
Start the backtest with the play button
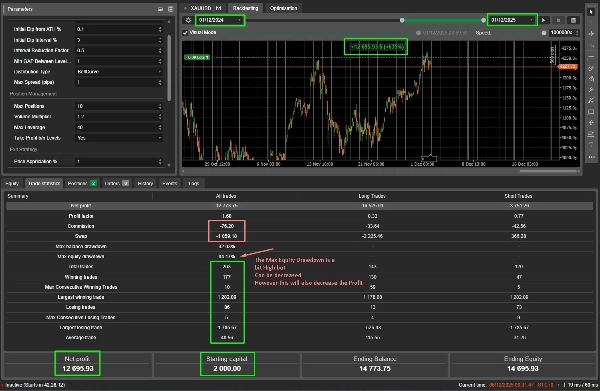click(544, 20)
